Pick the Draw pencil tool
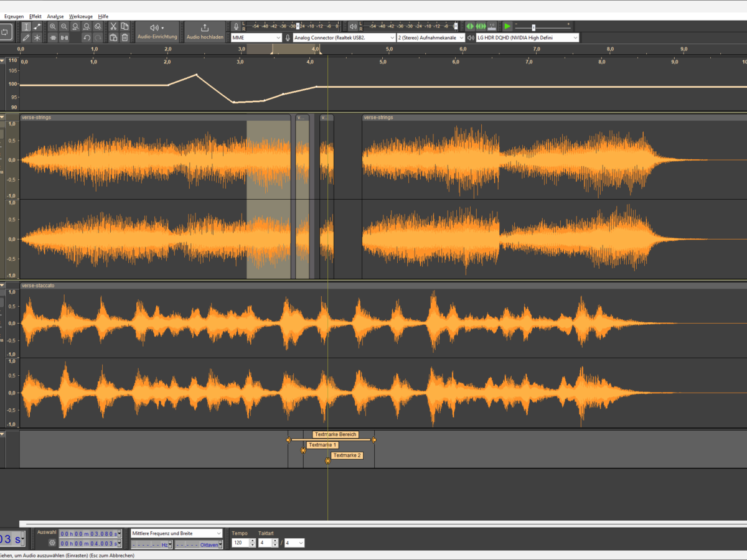747x560 pixels. 26,38
